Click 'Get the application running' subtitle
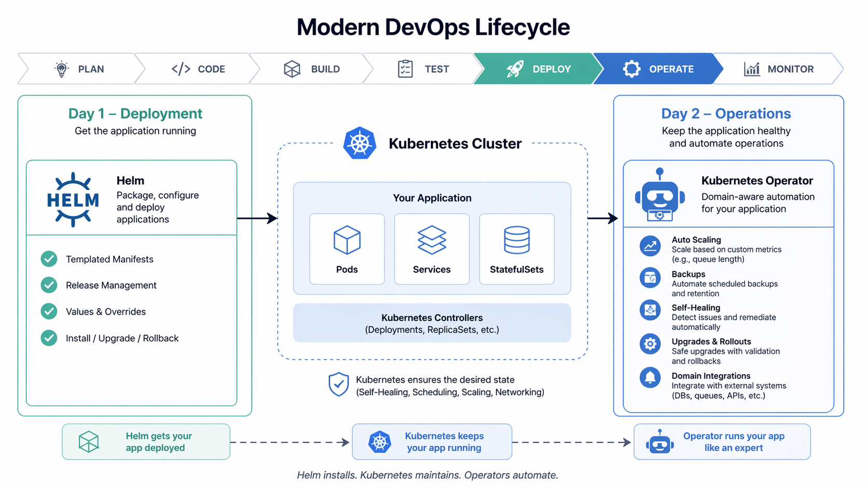 point(135,131)
